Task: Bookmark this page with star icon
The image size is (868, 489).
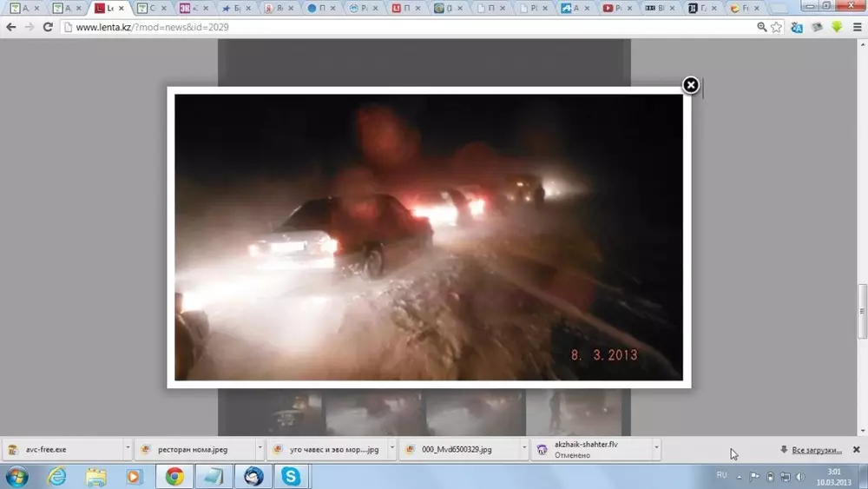Action: coord(776,27)
